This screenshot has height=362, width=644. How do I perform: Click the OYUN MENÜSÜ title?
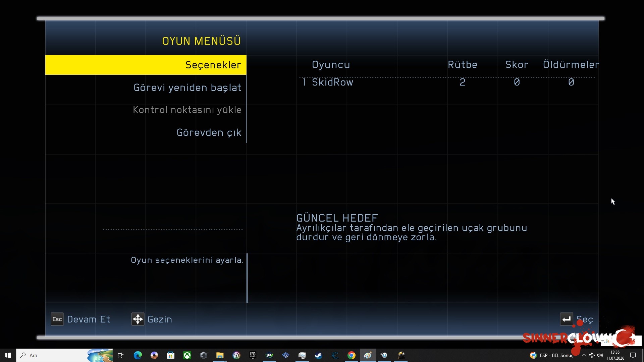point(202,41)
